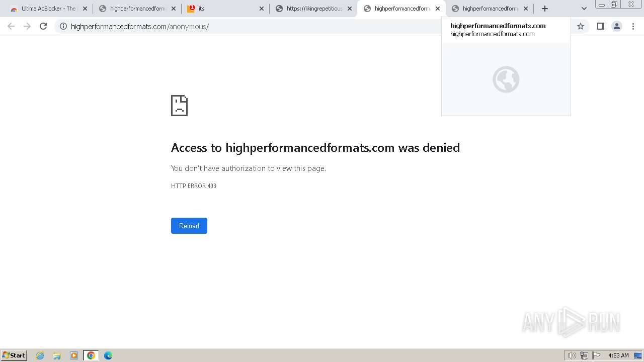Select the Chrome taskbar icon
The height and width of the screenshot is (362, 644).
(91, 355)
